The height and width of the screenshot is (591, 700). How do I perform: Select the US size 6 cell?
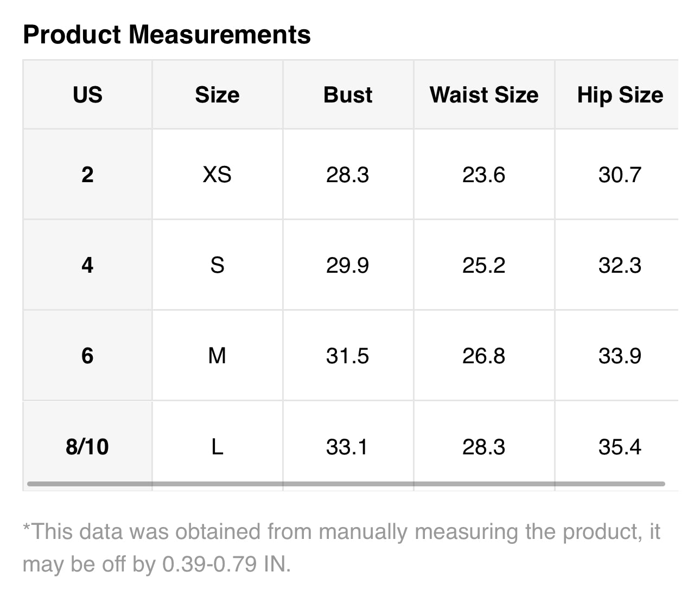coord(87,356)
